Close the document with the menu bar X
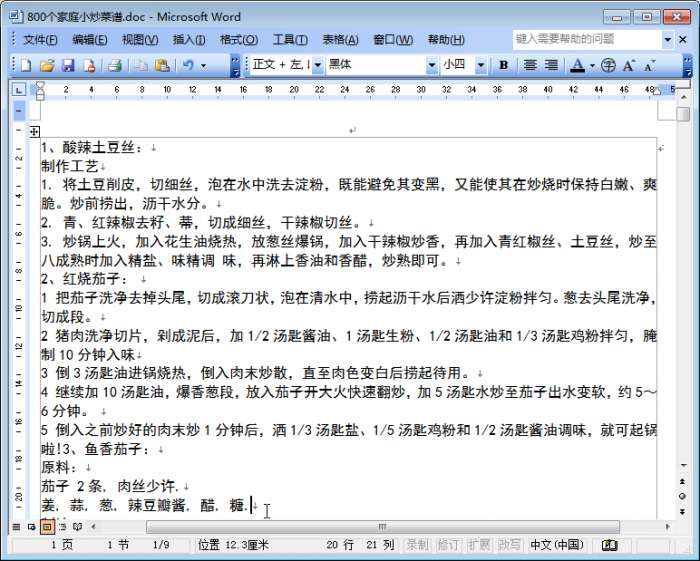Viewport: 700px width, 561px height. (x=683, y=40)
